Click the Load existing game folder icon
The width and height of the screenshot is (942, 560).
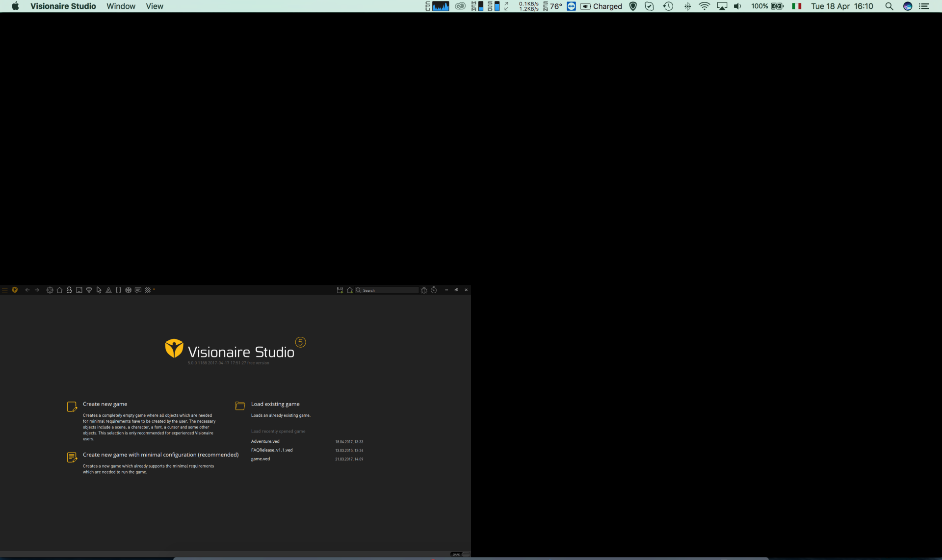coord(240,406)
